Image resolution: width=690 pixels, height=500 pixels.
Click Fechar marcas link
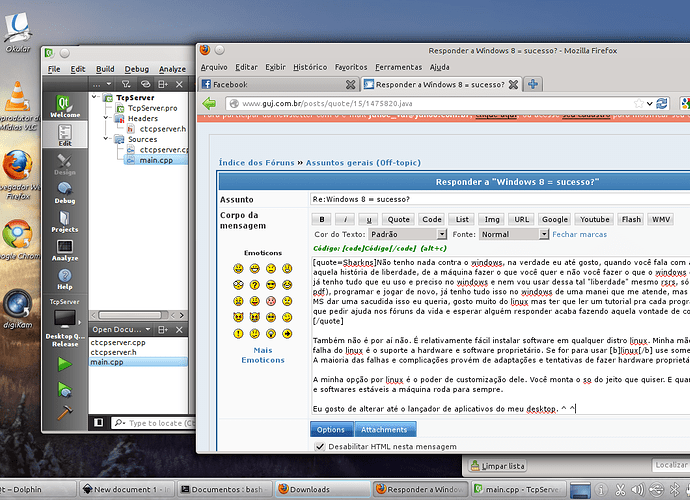(x=579, y=235)
